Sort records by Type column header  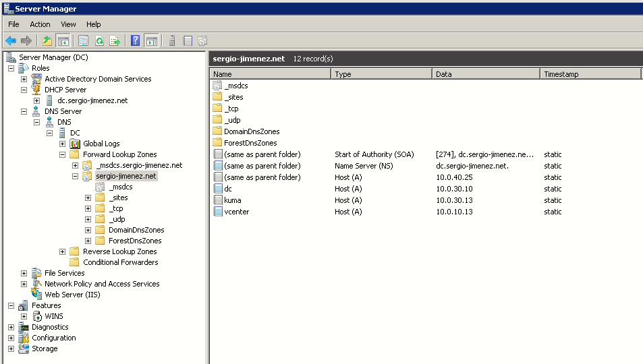point(381,74)
